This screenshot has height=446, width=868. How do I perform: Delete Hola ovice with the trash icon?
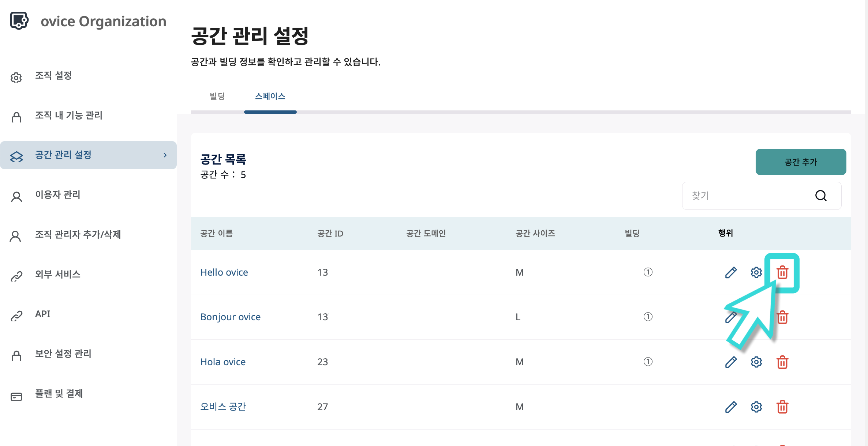click(x=782, y=362)
